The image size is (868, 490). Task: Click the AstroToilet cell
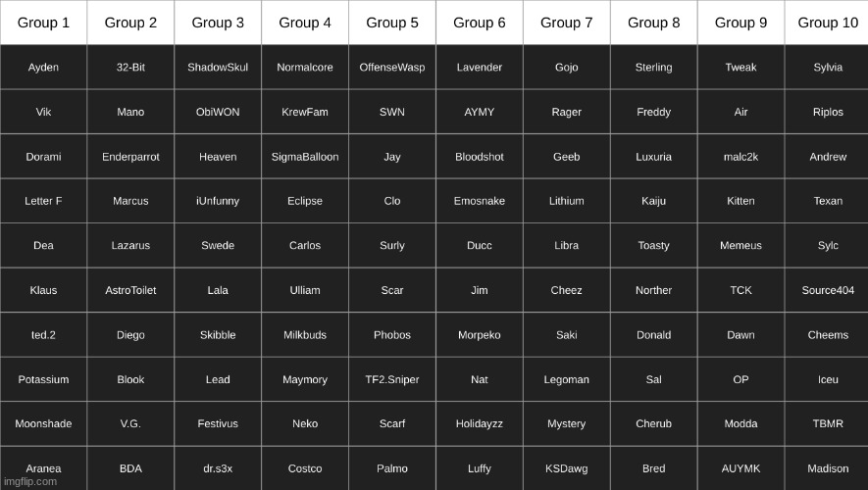coord(130,290)
